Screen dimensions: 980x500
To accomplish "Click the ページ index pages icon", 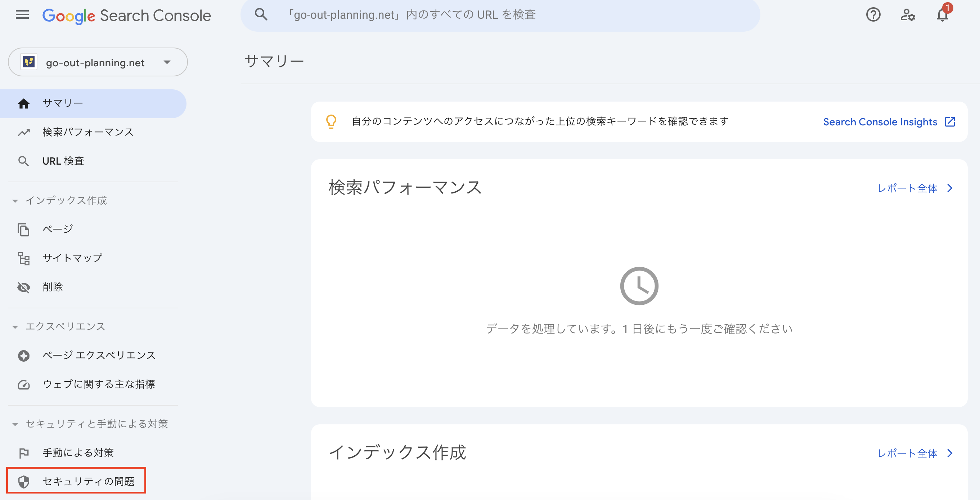I will point(23,229).
